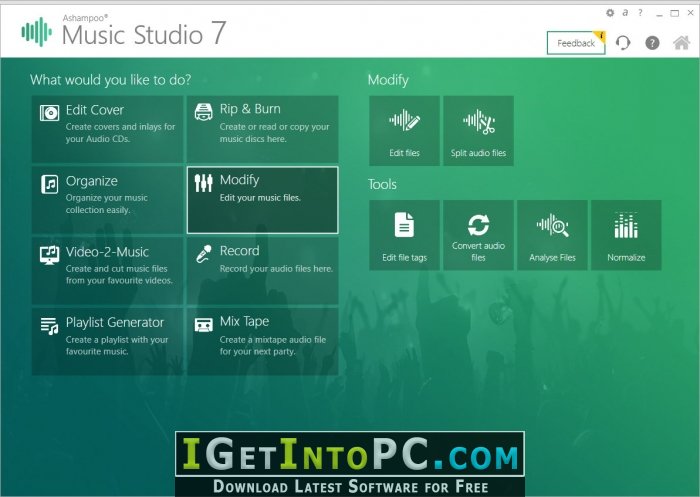This screenshot has width=700, height=497.
Task: Open the Convert audio files tool
Action: point(478,235)
